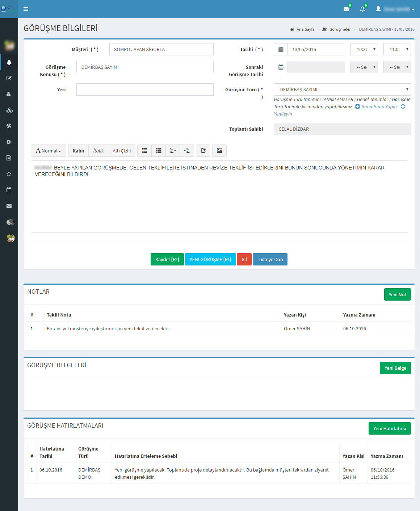420x511 pixels.
Task: Toggle Altı Çizili underline formatting
Action: pos(122,151)
